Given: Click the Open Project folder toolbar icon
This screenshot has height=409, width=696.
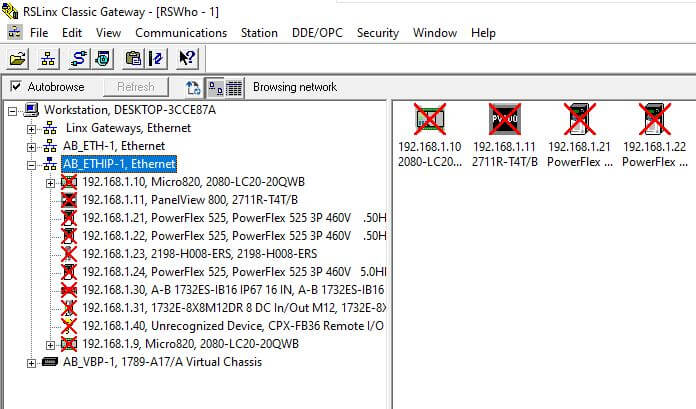Looking at the screenshot, I should [x=17, y=59].
